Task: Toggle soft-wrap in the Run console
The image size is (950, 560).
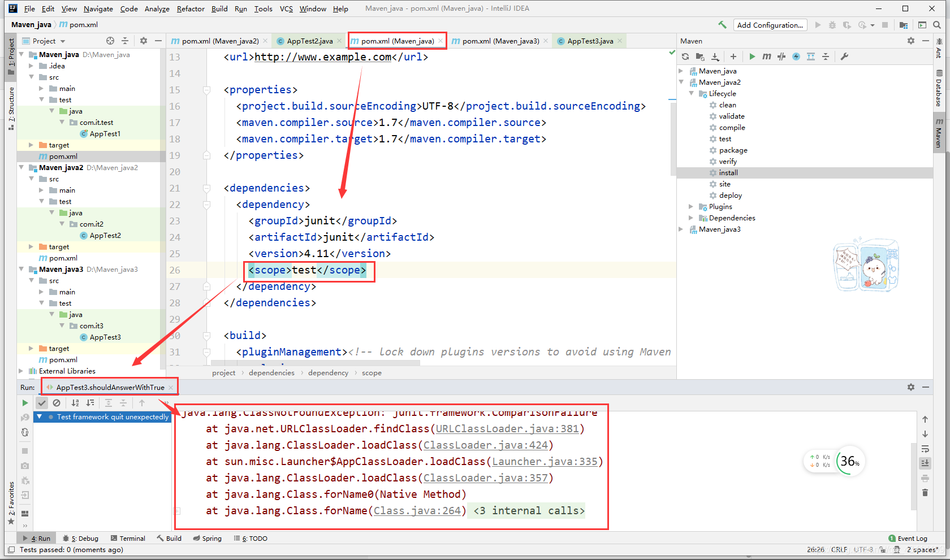Action: tap(925, 449)
